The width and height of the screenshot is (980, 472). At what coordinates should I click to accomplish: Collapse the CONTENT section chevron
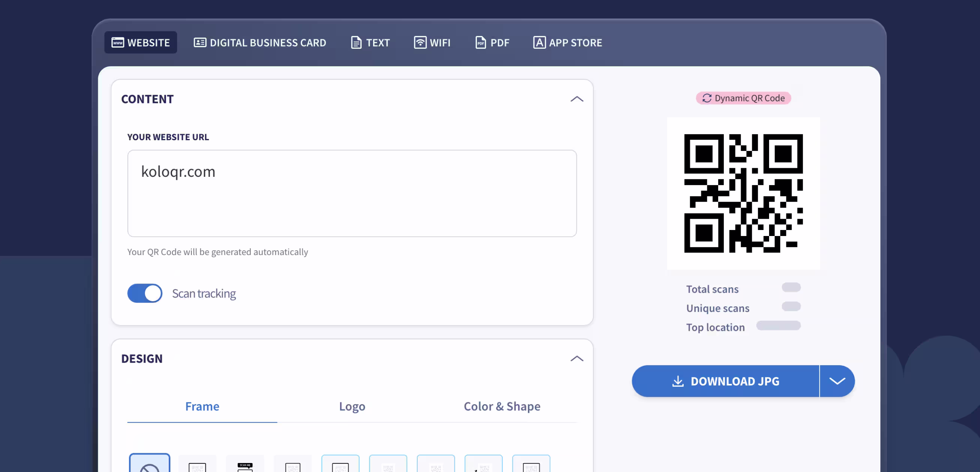pyautogui.click(x=577, y=99)
